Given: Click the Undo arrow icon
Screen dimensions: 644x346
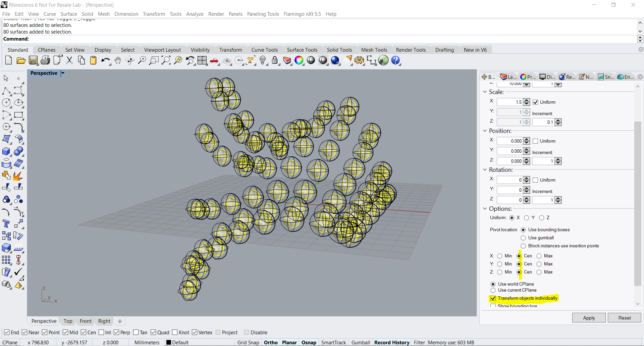Looking at the screenshot, I should coord(105,60).
